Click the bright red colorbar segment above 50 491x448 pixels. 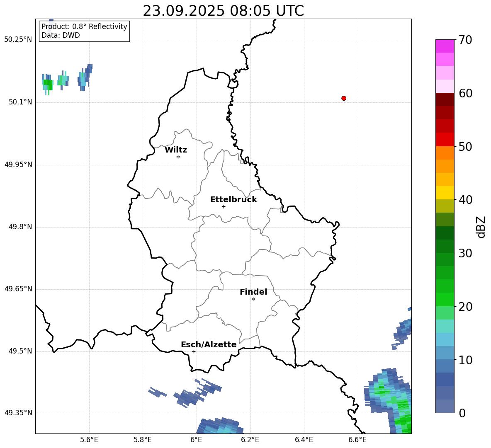[445, 139]
